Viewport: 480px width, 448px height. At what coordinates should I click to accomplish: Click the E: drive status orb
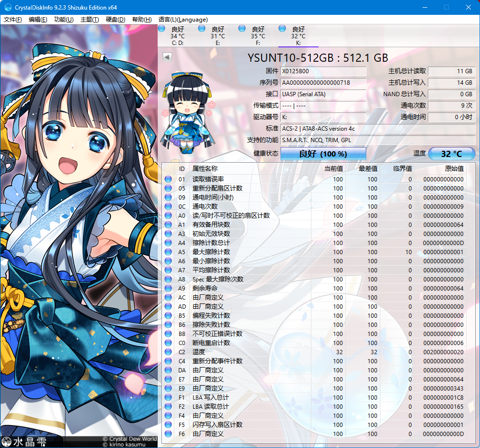[x=202, y=29]
